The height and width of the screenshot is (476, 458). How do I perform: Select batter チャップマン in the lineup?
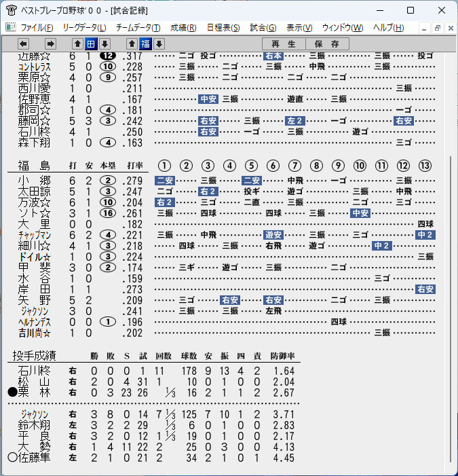click(35, 235)
